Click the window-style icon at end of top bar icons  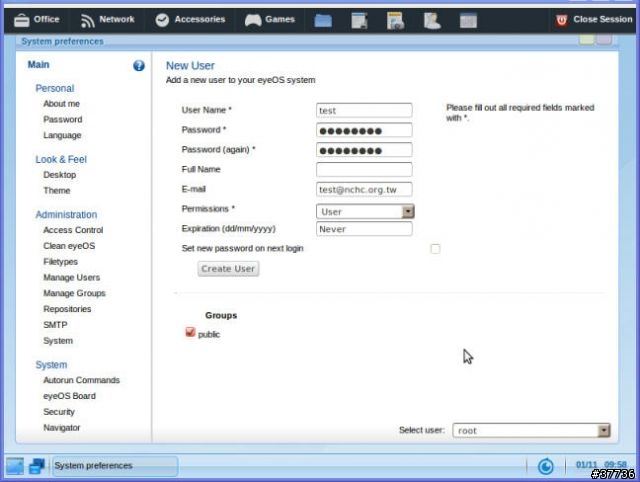[x=468, y=20]
